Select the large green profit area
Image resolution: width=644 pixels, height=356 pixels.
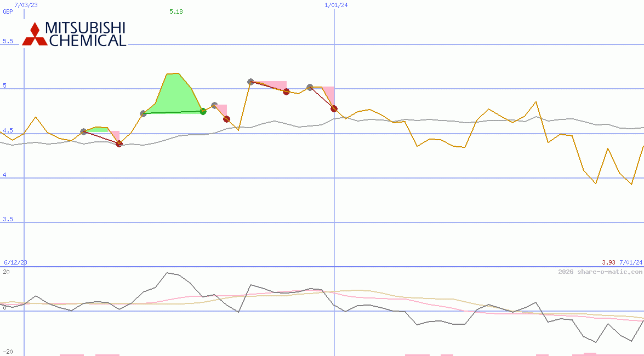[x=174, y=96]
